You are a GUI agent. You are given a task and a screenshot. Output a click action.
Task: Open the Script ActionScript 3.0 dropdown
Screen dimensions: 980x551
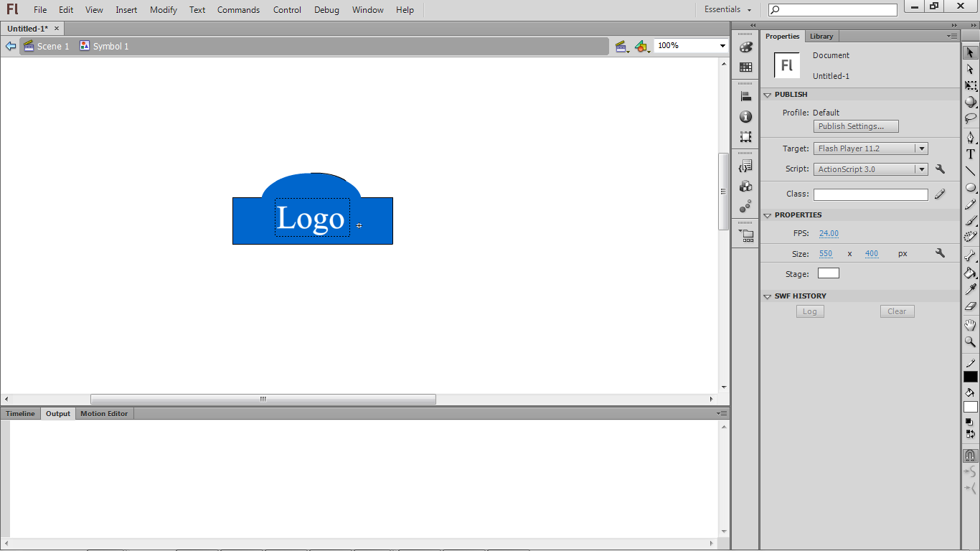[871, 169]
